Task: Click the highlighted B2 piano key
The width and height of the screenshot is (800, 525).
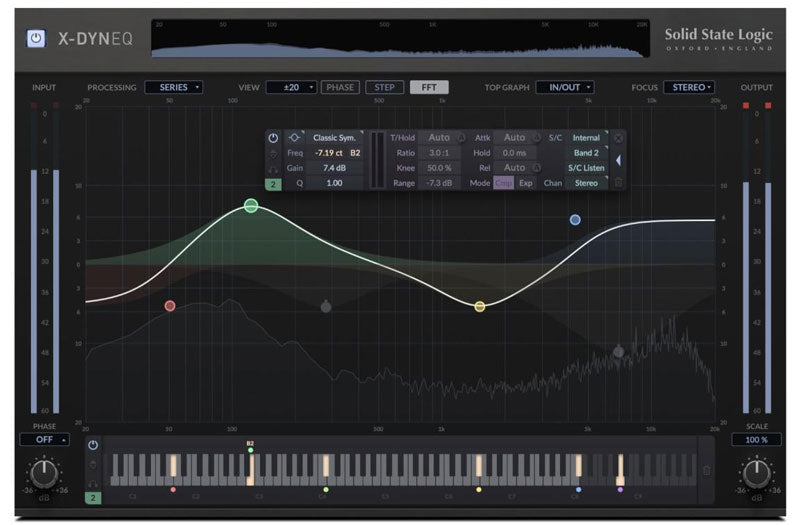Action: tap(251, 470)
